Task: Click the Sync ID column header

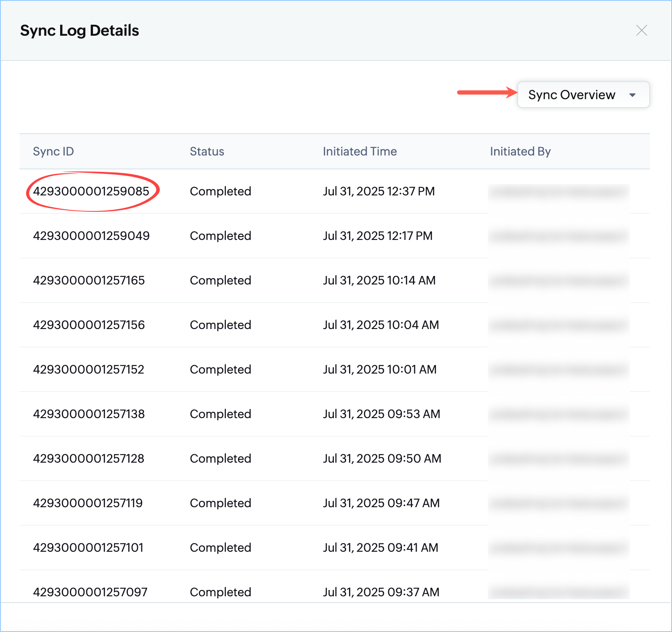Action: tap(53, 151)
